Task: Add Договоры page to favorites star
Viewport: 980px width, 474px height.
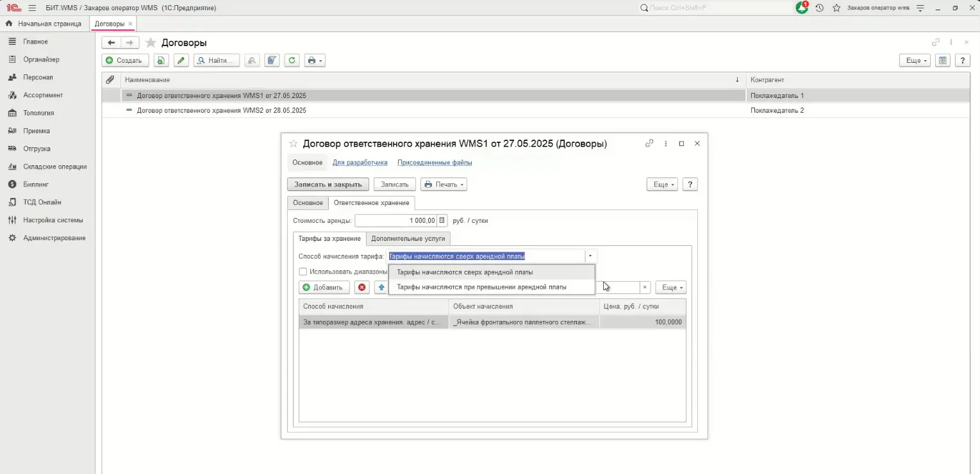Action: point(151,43)
